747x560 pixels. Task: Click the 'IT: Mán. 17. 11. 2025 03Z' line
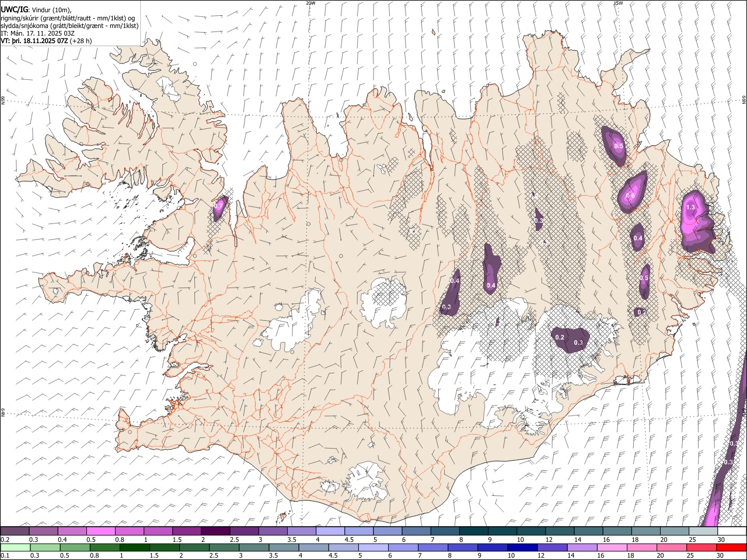(37, 33)
